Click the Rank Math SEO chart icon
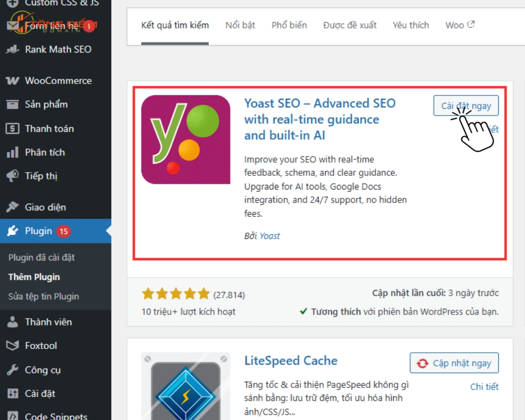Viewport: 525px width, 420px height. point(13,49)
